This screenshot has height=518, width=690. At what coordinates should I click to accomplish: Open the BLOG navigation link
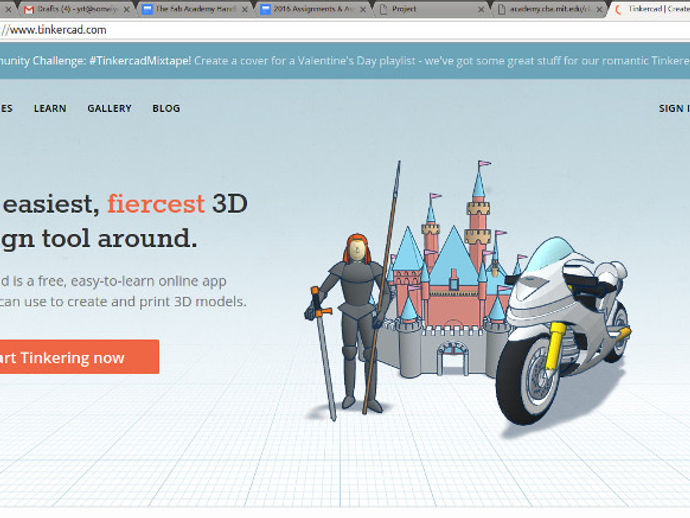coord(166,108)
